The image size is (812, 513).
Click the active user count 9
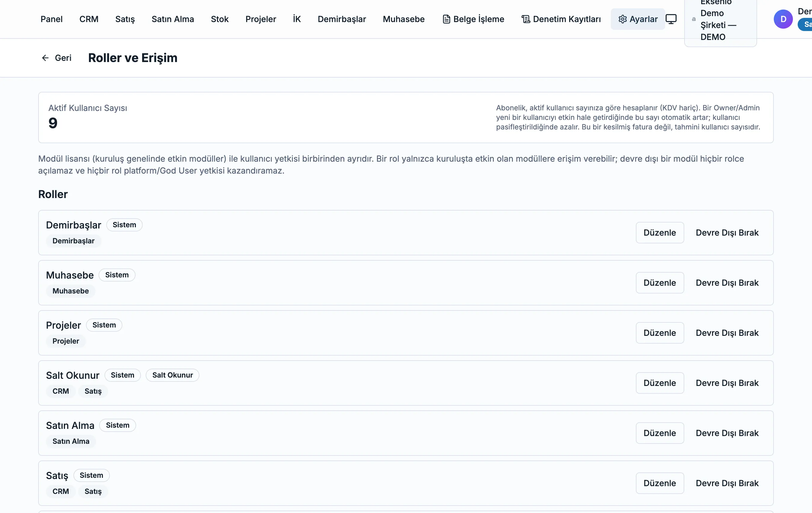pos(53,123)
